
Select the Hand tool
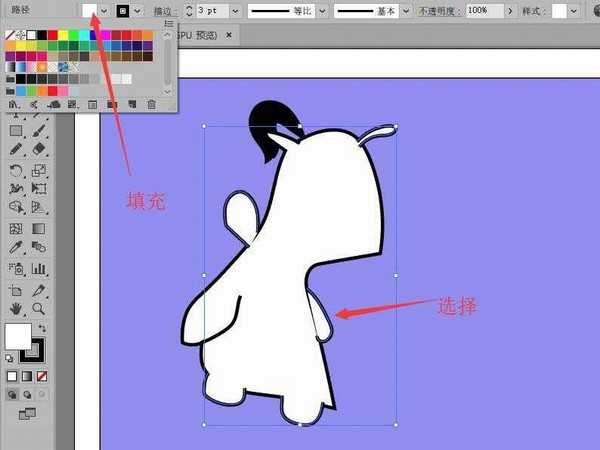click(x=16, y=308)
